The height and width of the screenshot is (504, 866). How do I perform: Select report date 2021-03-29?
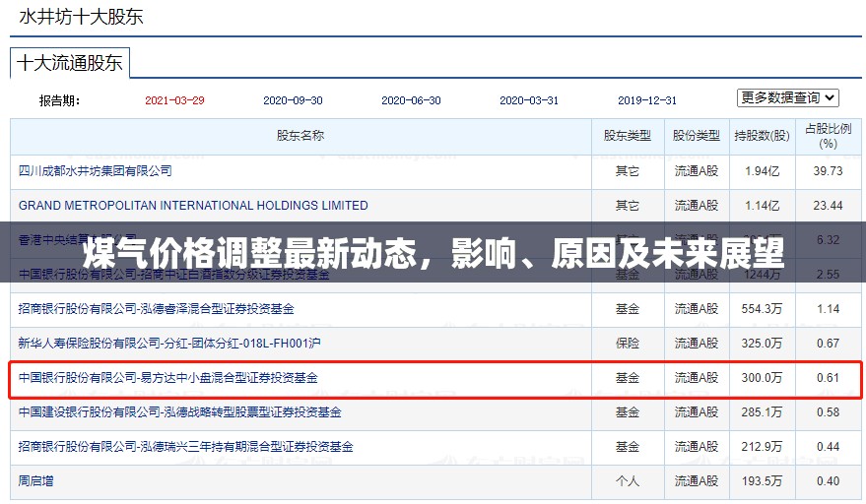coord(174,100)
